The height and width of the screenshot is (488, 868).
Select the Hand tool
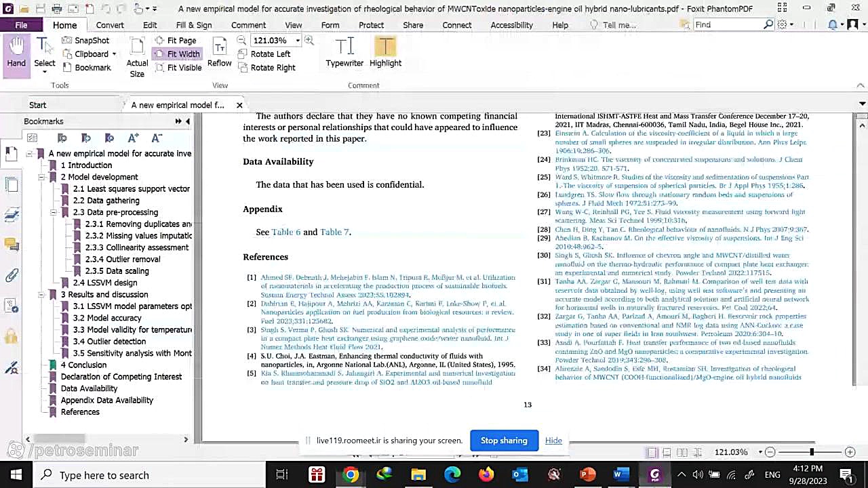16,53
